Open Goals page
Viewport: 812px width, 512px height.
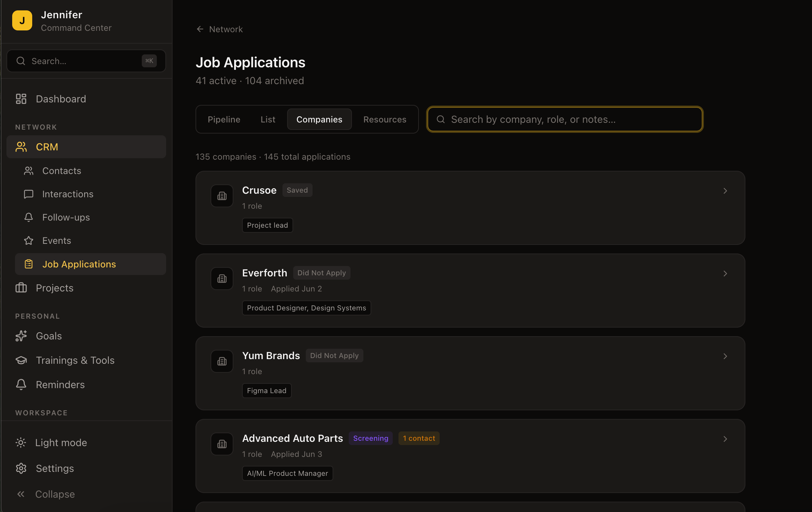coord(86,336)
